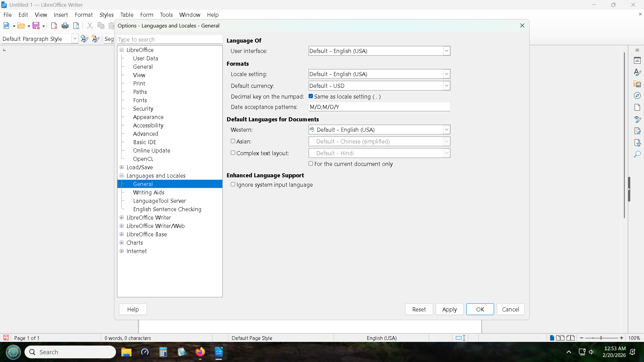Enable the Asian languages checkbox

(233, 141)
